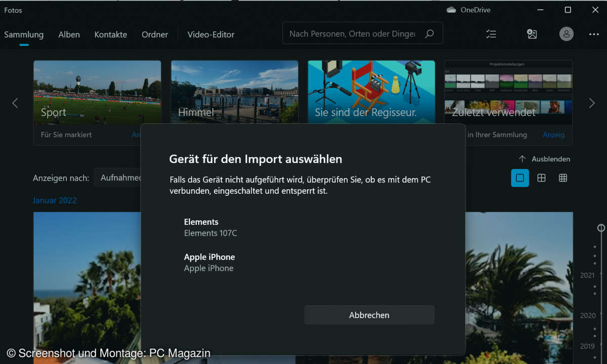Choose the Elements 107C device
607x364 pixels.
(210, 227)
